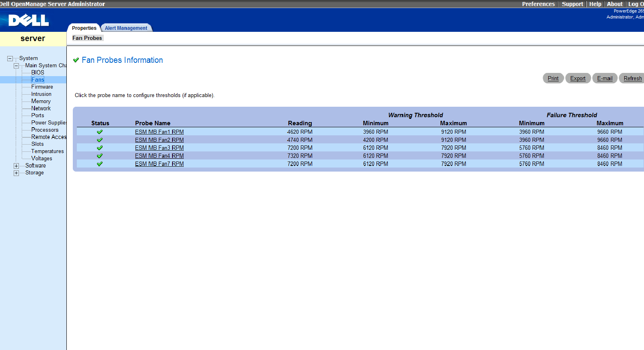Collapse the Main System Chassis node
Viewport: 644px width, 350px height.
click(16, 66)
